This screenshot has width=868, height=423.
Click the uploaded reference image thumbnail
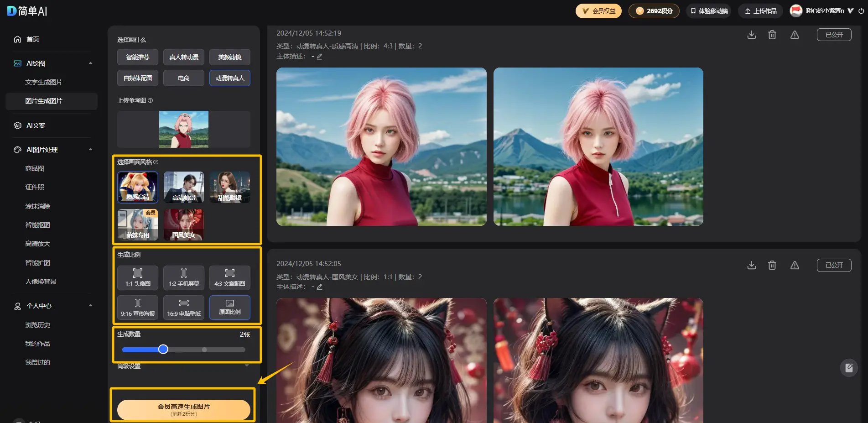(184, 129)
